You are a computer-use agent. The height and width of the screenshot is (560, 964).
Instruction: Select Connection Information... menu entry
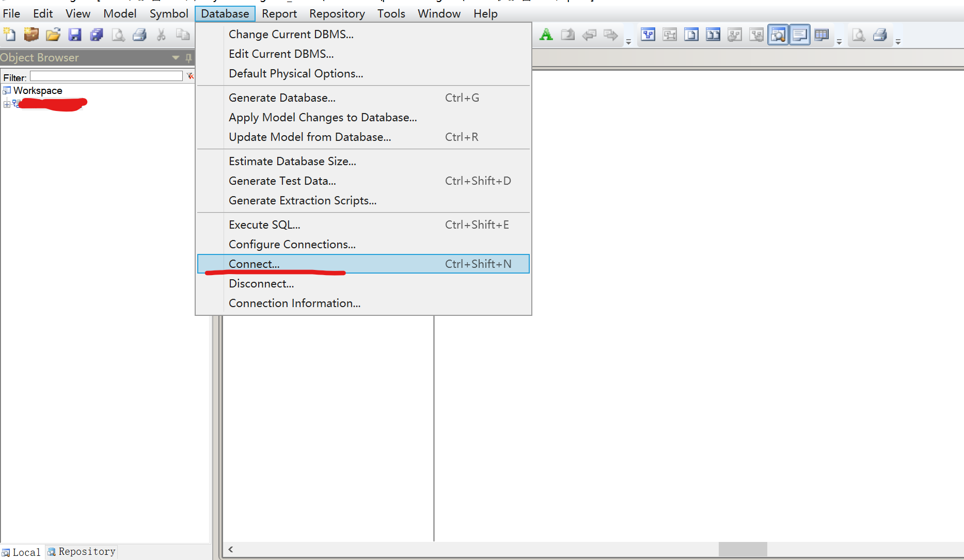pyautogui.click(x=364, y=303)
